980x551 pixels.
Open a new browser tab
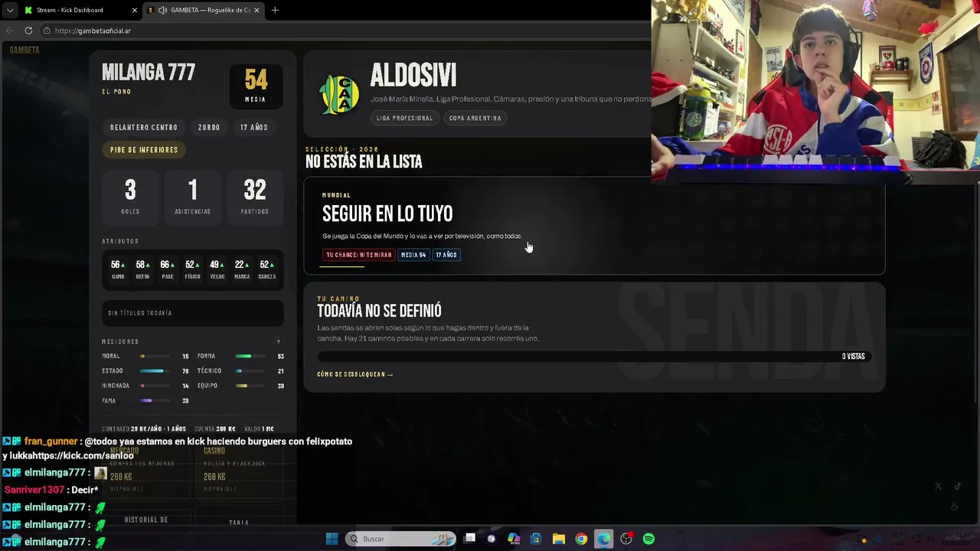click(x=275, y=10)
